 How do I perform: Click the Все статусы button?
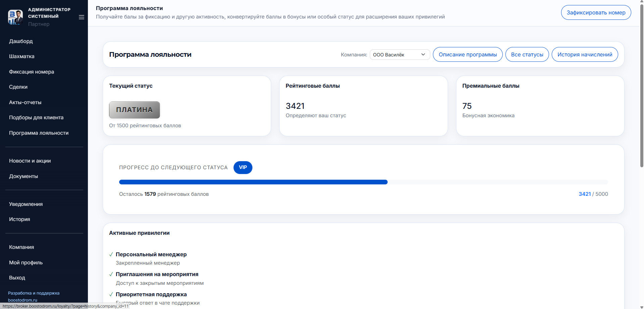[527, 55]
